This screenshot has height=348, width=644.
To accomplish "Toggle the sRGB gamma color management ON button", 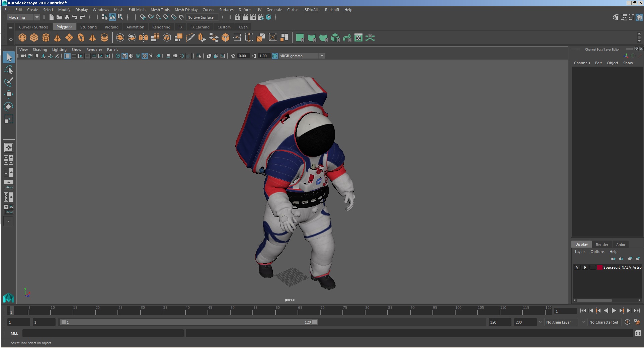I will (x=275, y=56).
